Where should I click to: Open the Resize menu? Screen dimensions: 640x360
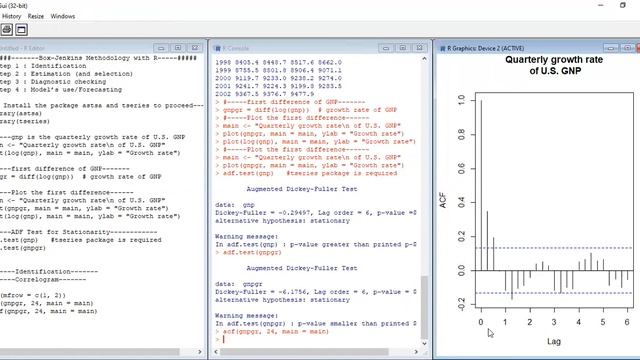click(36, 16)
